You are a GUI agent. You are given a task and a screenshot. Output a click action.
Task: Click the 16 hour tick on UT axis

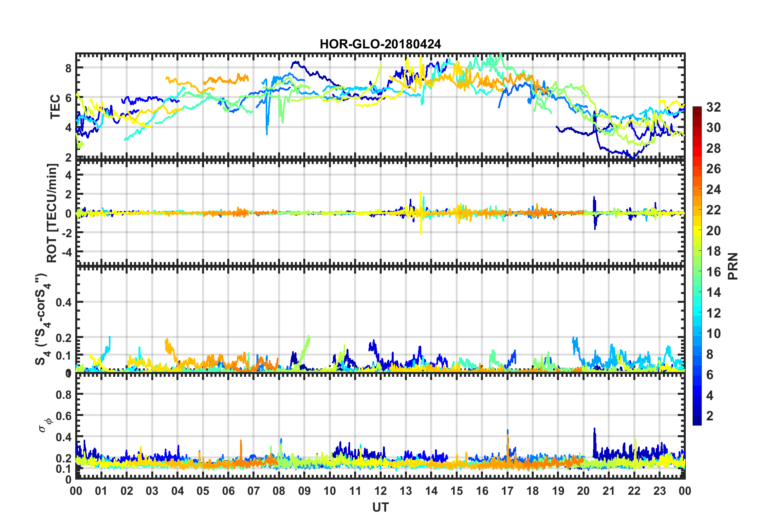coord(482,491)
